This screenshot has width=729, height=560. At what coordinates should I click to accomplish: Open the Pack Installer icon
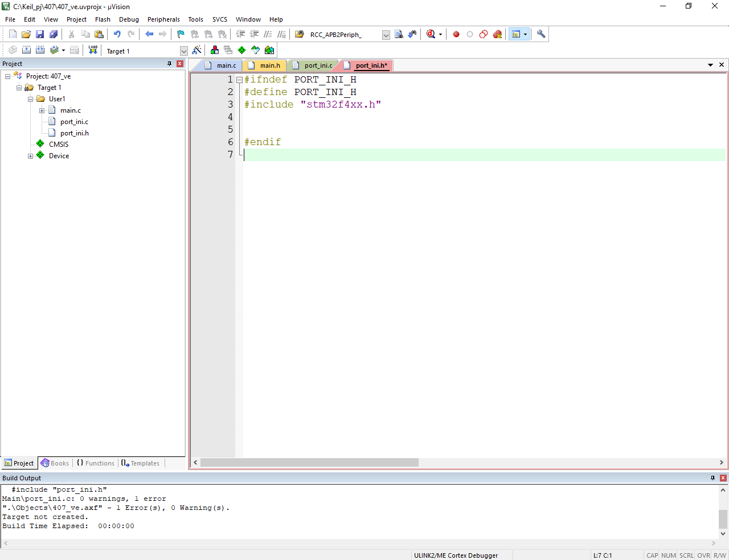[269, 50]
